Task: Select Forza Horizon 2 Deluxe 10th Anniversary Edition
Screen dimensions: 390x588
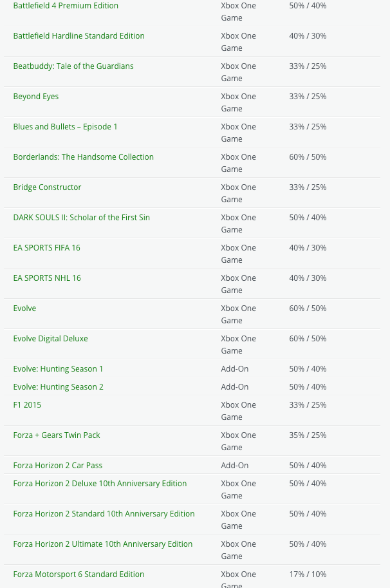Action: [x=100, y=484]
